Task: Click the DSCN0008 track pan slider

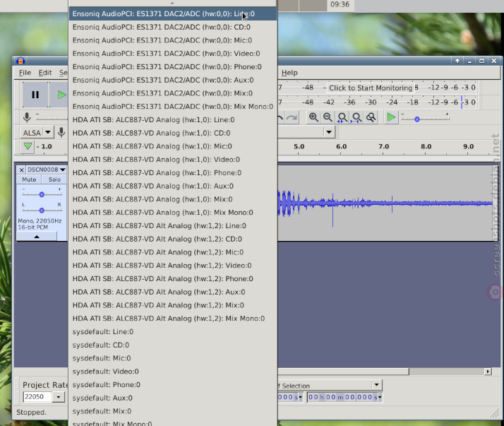Action: click(x=42, y=210)
